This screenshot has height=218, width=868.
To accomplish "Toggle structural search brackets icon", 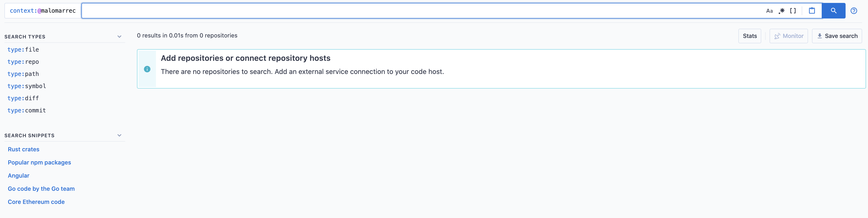I will [793, 11].
